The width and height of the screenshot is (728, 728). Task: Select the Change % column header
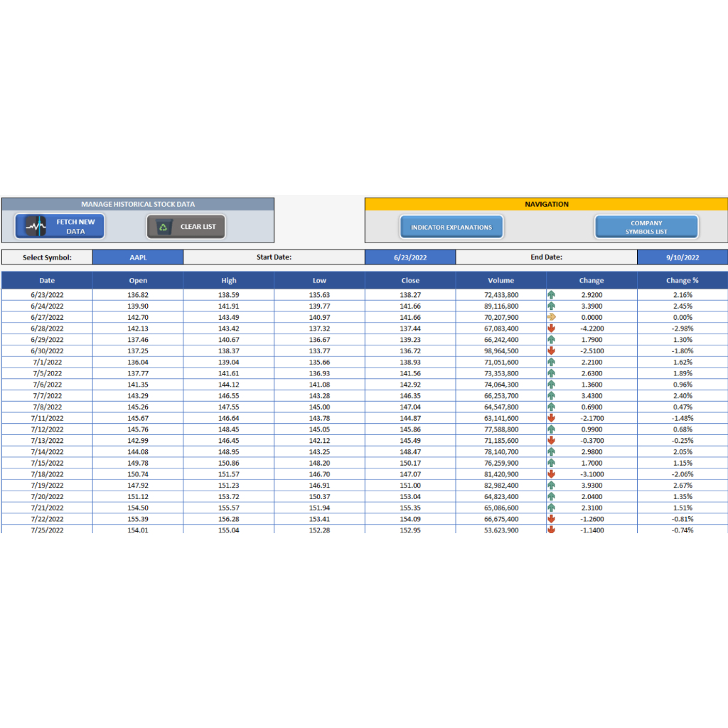click(x=682, y=280)
